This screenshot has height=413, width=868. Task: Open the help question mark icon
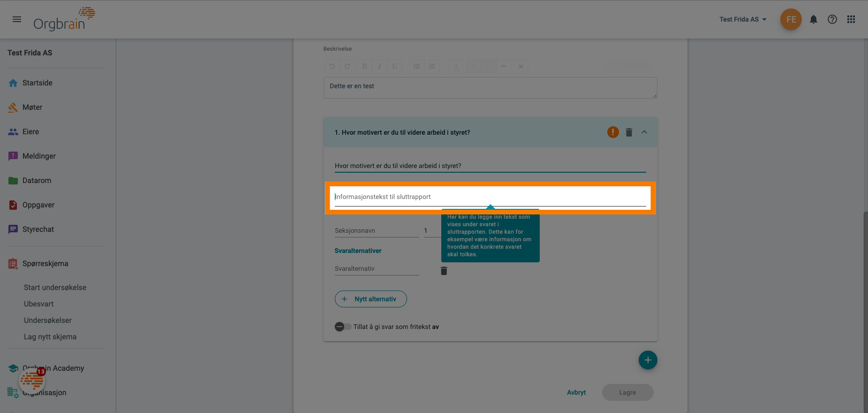coord(832,19)
